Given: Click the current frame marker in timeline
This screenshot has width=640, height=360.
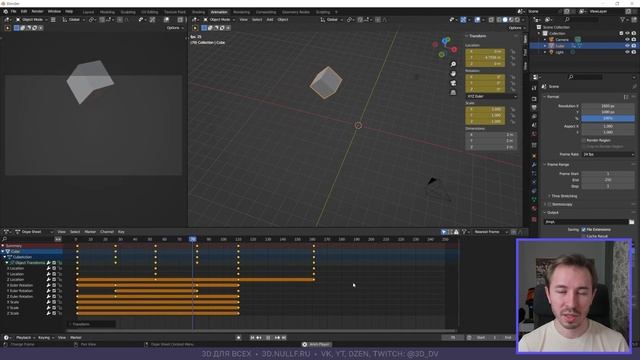Looking at the screenshot, I should (193, 239).
